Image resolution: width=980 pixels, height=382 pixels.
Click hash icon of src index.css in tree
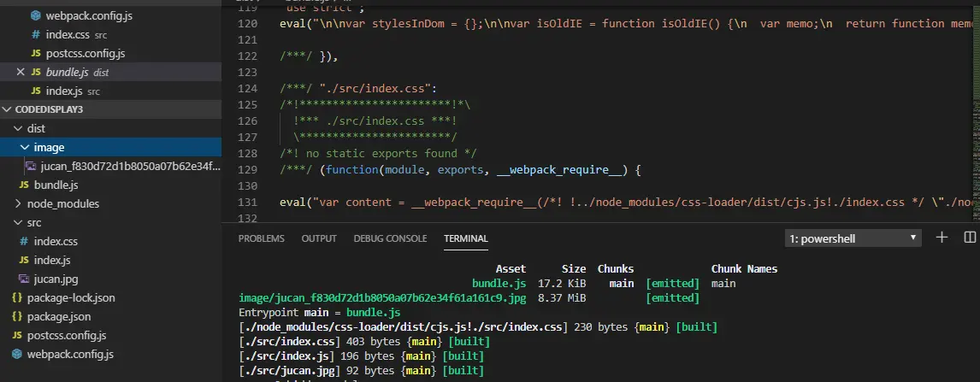click(x=24, y=241)
